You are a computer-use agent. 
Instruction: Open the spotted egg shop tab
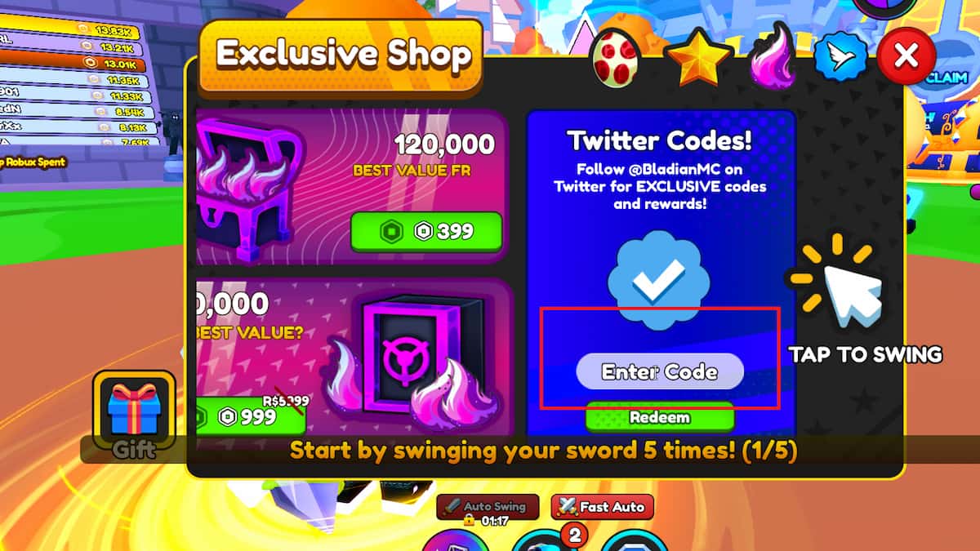click(618, 57)
